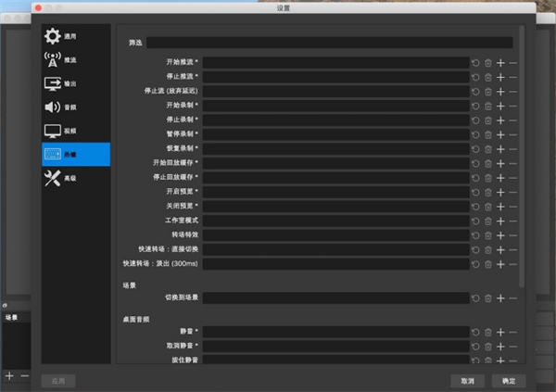Remove the hotkey binding for 停止录制

(512, 120)
